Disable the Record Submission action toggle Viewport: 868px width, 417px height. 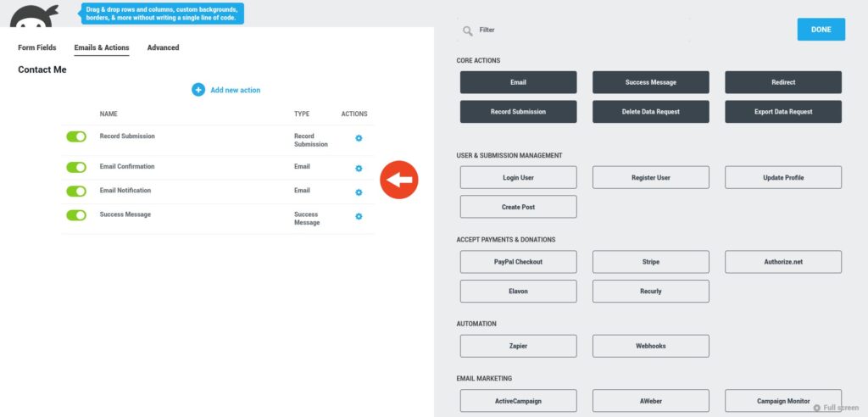(x=76, y=136)
